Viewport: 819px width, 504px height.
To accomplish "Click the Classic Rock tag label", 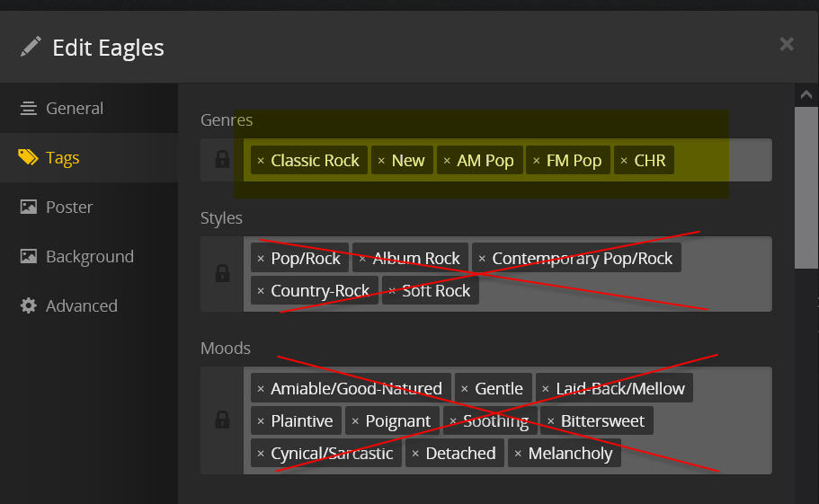I will pos(315,161).
